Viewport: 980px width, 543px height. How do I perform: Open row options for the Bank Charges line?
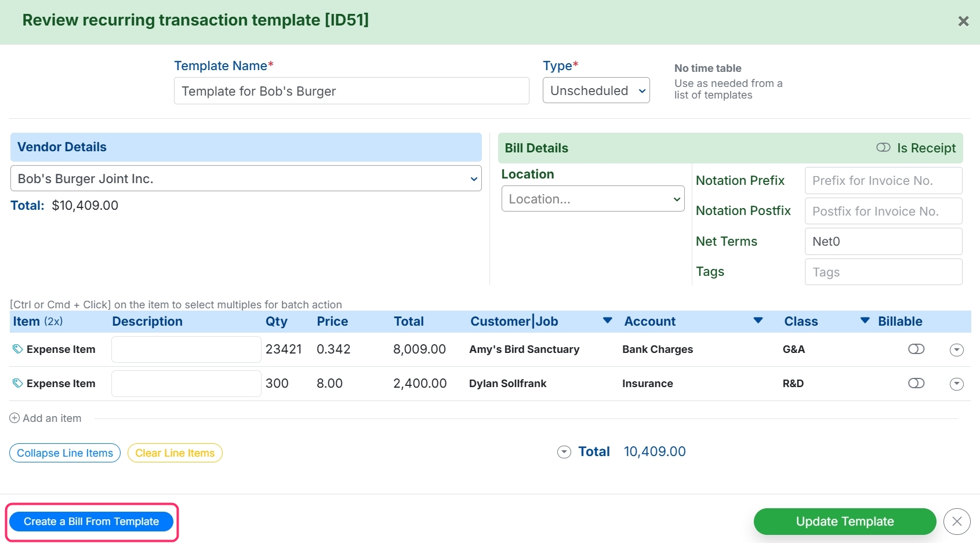(957, 349)
